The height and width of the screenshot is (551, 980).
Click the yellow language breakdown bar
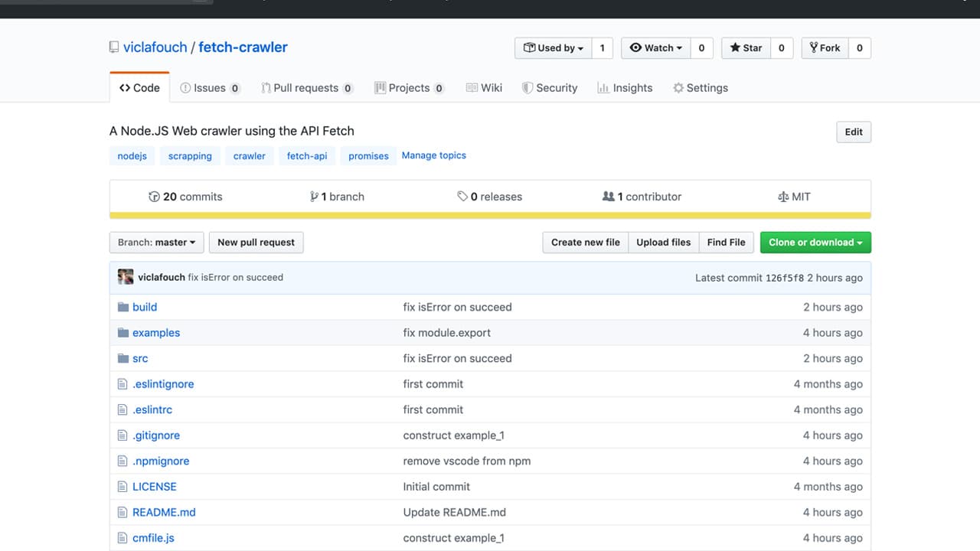pyautogui.click(x=490, y=215)
